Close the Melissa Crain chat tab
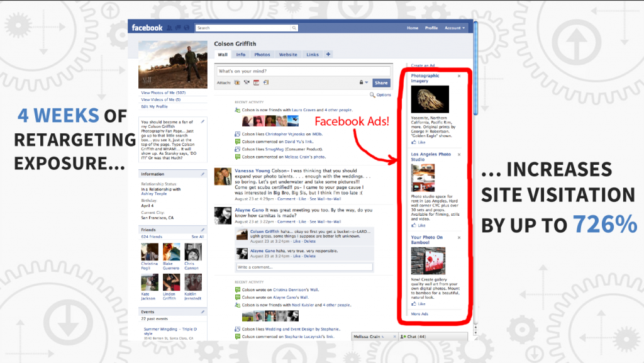 395,337
